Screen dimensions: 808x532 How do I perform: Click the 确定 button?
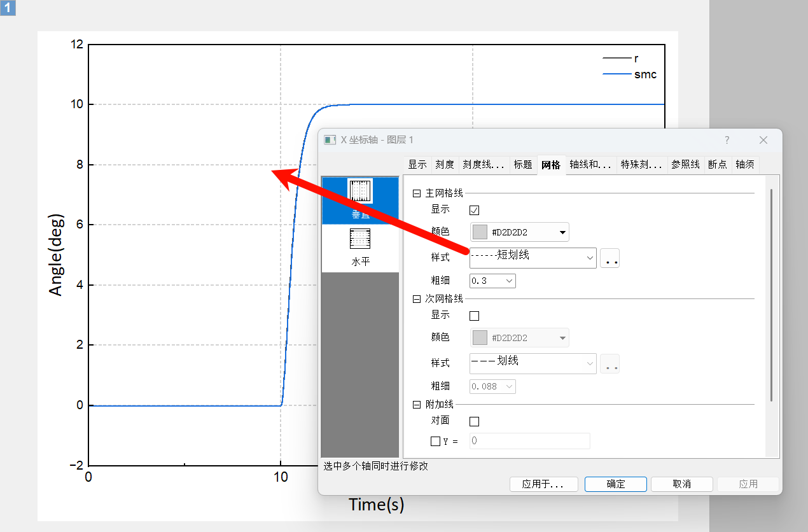pos(615,484)
